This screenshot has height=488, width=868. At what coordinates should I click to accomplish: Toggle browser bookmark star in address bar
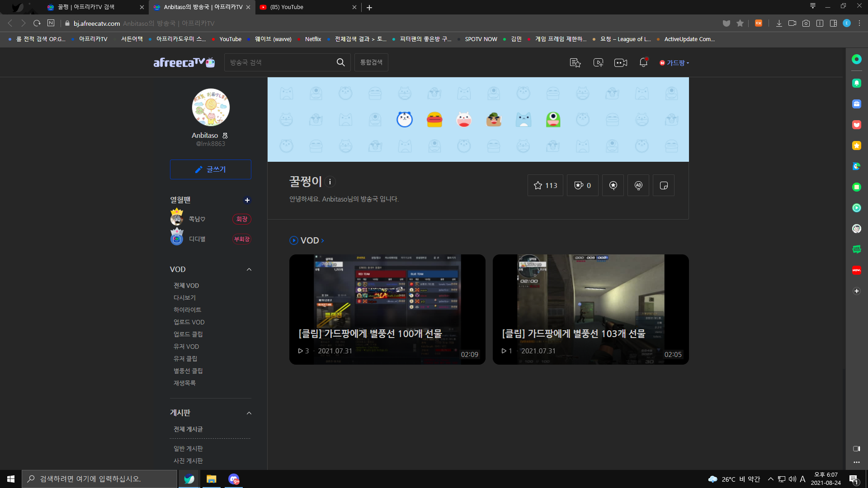(740, 23)
